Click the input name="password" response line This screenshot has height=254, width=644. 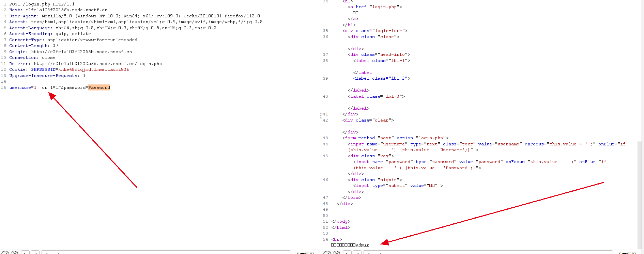(x=480, y=165)
